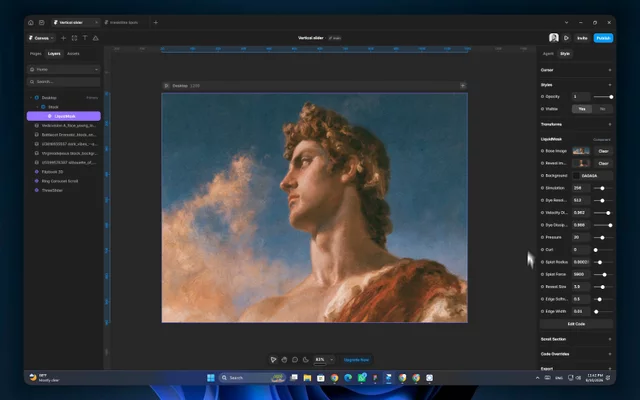Click the Preview play button
This screenshot has height=400, width=640.
click(567, 38)
